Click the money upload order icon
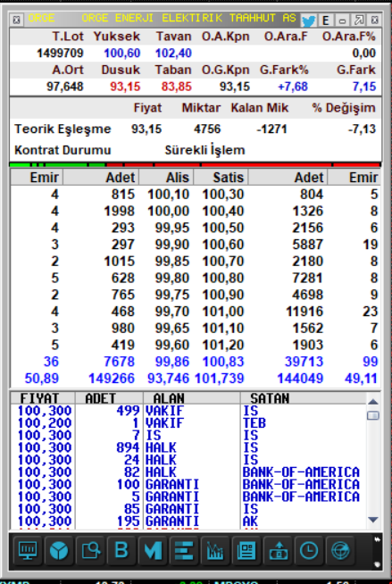The image size is (392, 584). 278,550
